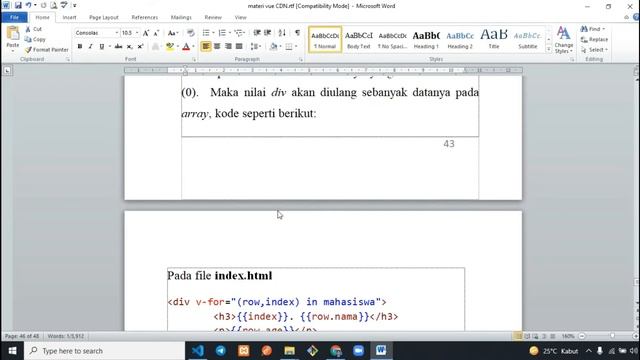Click Copy in the Clipboard group
Image resolution: width=640 pixels, height=360 pixels.
click(x=35, y=39)
